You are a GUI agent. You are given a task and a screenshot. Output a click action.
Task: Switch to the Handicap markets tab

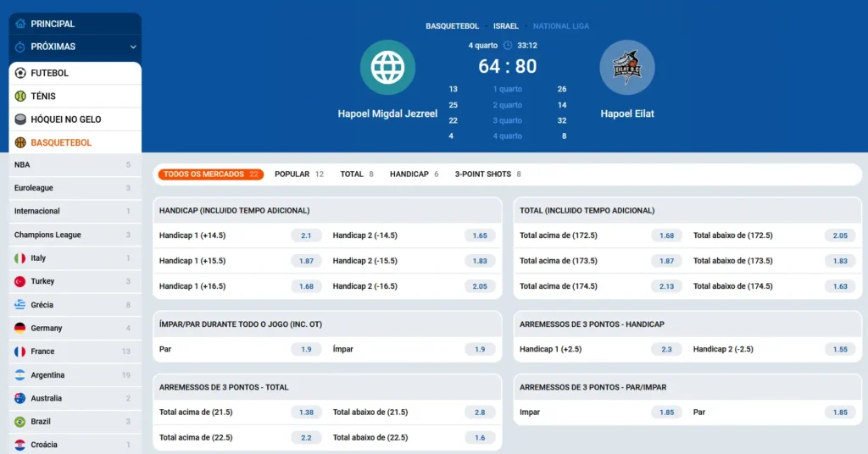click(x=414, y=174)
